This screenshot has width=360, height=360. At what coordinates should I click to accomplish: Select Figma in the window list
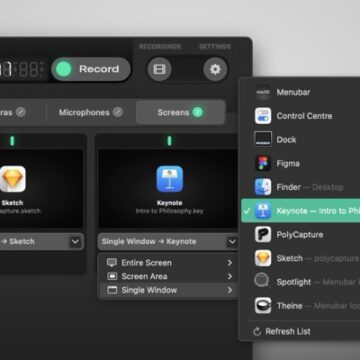pos(300,163)
